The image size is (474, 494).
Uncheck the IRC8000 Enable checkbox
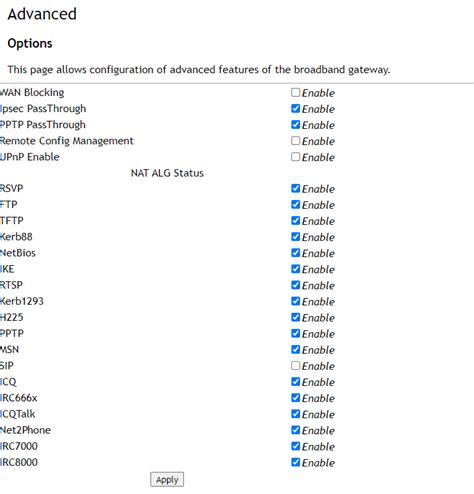(295, 462)
